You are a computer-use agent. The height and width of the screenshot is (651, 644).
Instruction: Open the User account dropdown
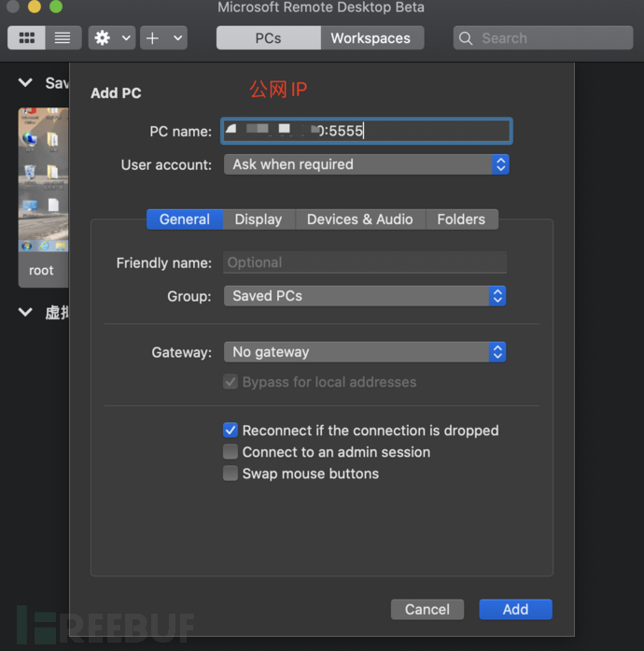[x=367, y=164]
